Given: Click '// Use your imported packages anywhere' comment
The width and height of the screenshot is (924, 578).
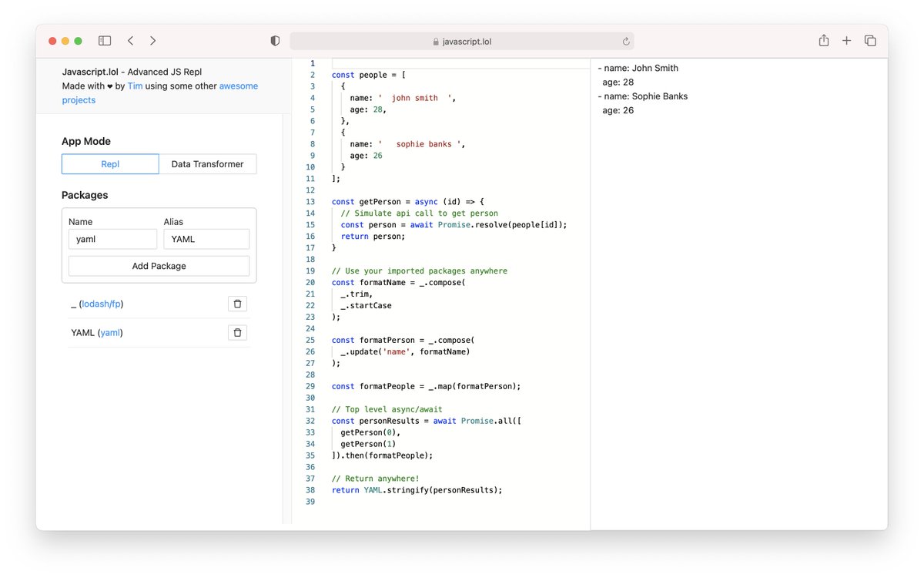Looking at the screenshot, I should coord(420,271).
